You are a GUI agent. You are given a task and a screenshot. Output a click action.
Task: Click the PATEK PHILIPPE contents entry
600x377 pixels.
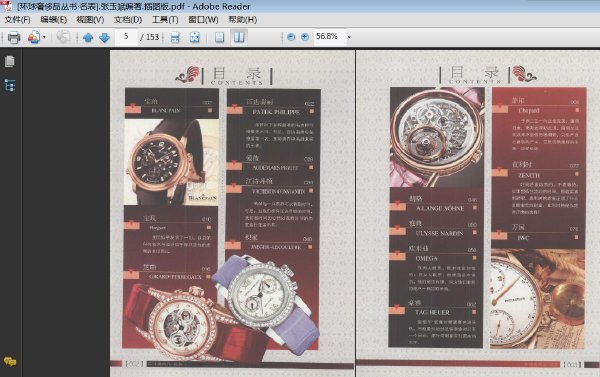[x=276, y=112]
